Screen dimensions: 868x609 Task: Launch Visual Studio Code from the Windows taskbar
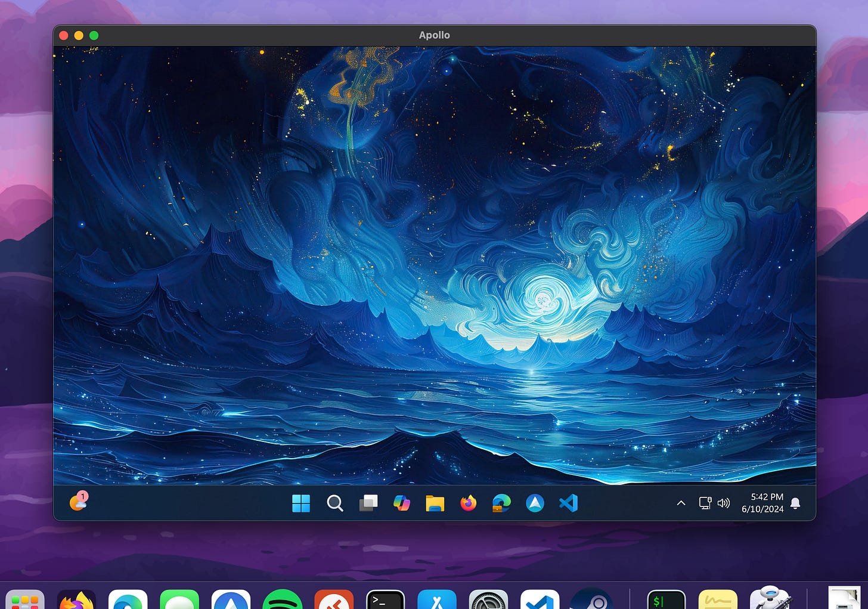click(x=569, y=503)
